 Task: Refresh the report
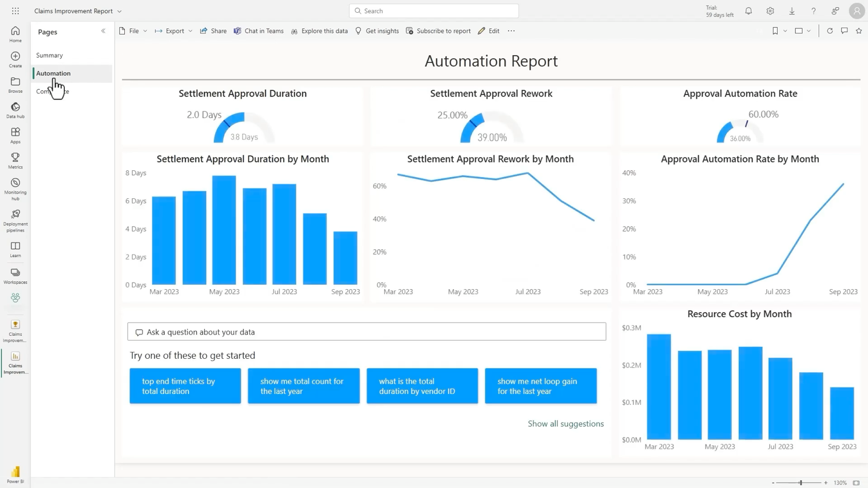(830, 30)
